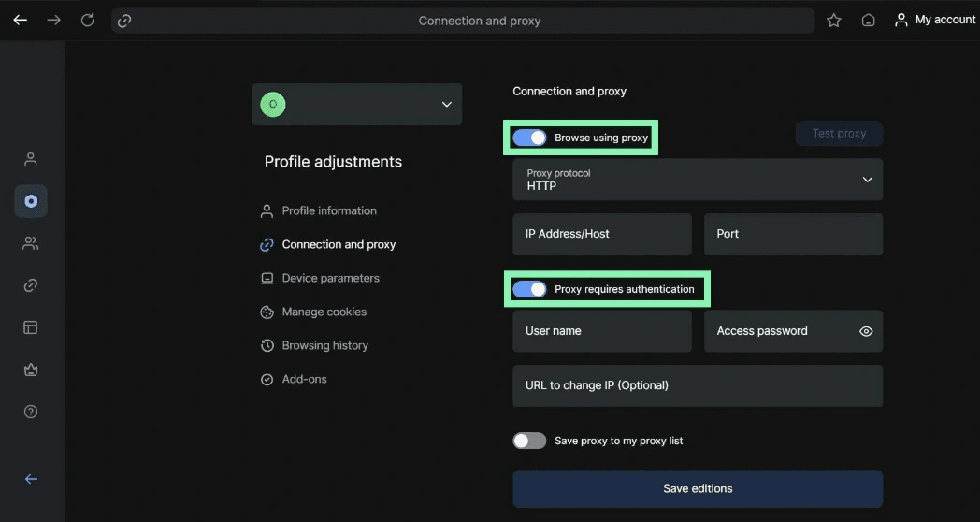
Task: Open the single-user profile sidebar icon
Action: (x=31, y=159)
